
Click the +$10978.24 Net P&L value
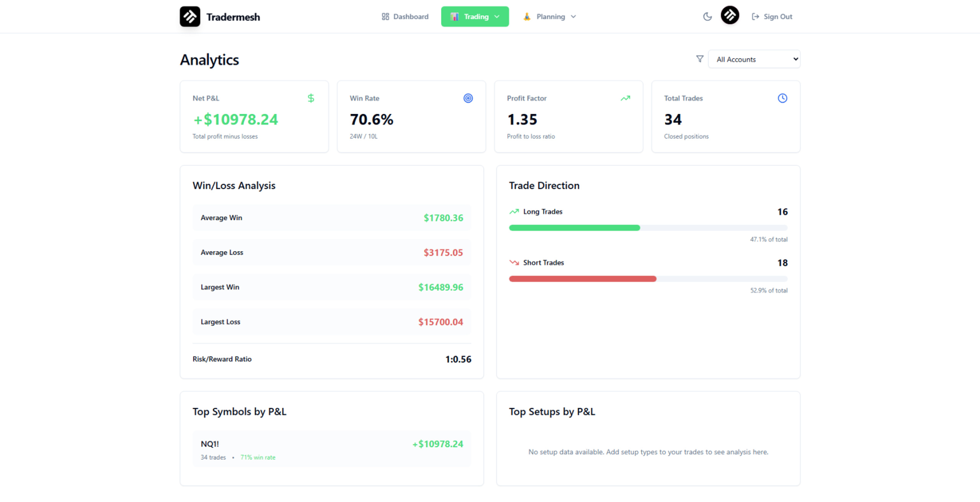235,119
